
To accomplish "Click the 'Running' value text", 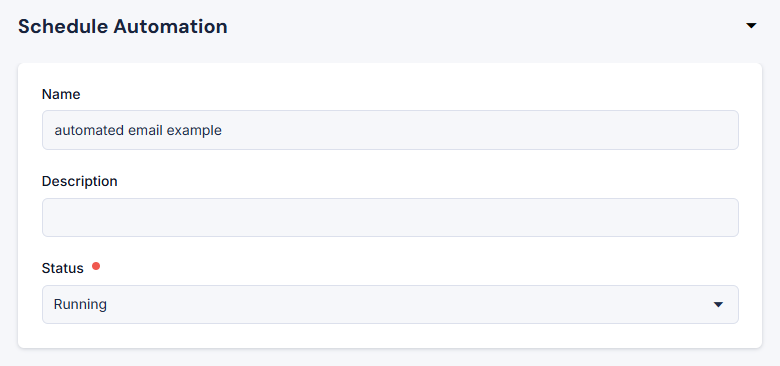I will pos(80,304).
